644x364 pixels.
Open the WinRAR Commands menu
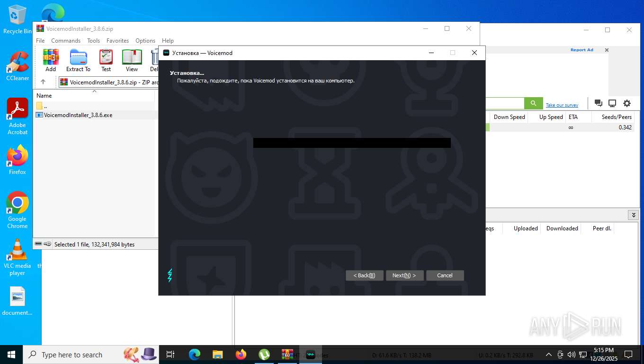point(66,41)
